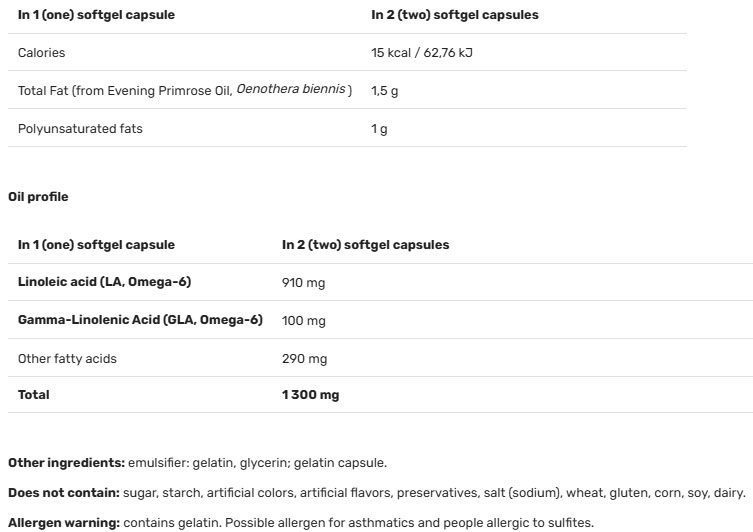The height and width of the screenshot is (532, 753).
Task: Click the 'In 2 (two) softgel capsules' header in oil profile table
Action: click(365, 245)
